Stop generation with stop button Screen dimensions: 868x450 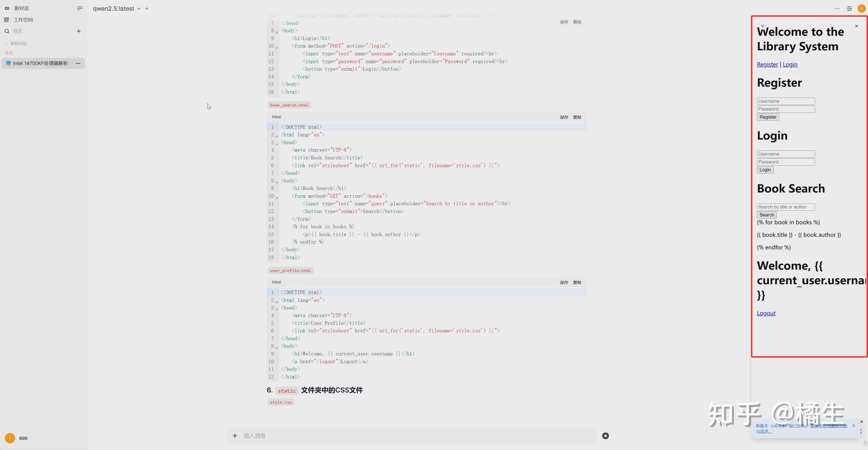point(605,436)
